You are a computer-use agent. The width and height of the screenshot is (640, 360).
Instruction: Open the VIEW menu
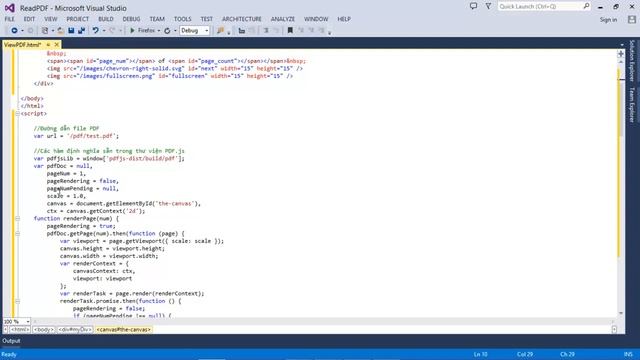[51, 19]
